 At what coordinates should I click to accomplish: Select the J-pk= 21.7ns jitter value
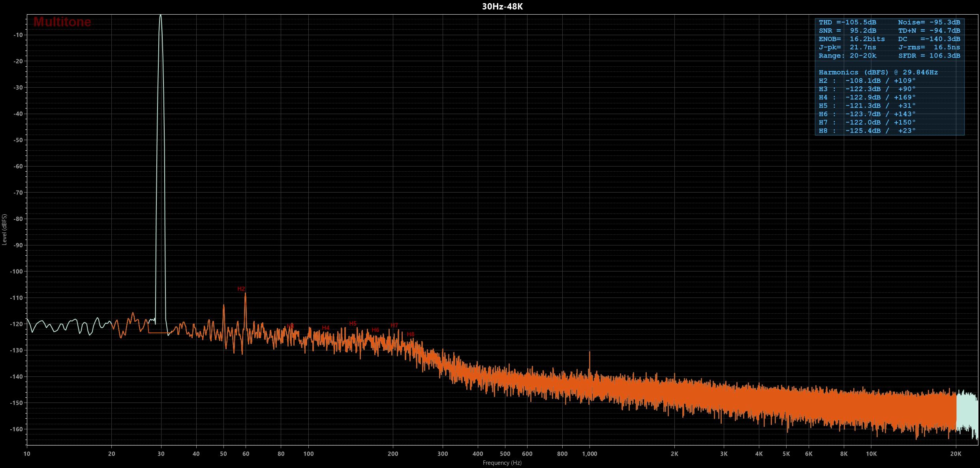point(847,47)
